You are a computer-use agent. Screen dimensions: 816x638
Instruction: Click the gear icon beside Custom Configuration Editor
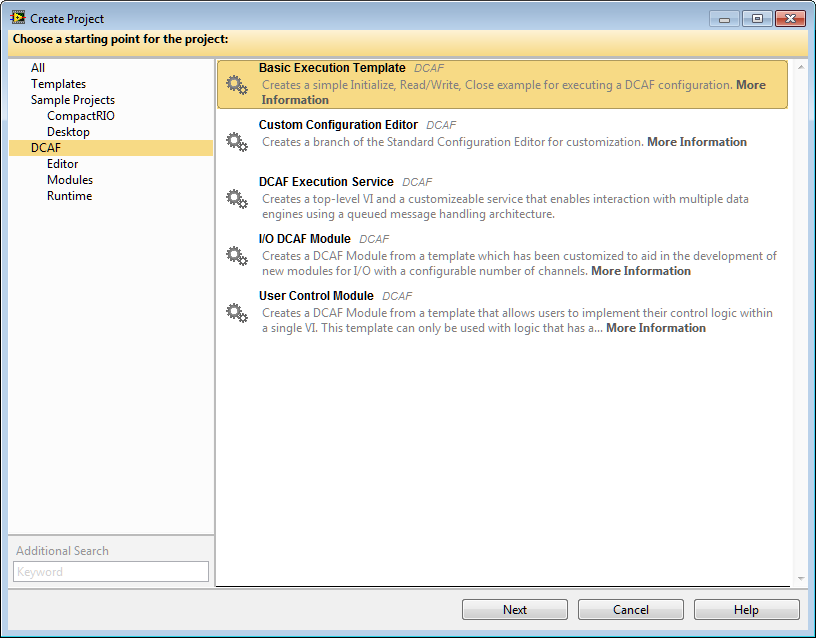point(237,142)
